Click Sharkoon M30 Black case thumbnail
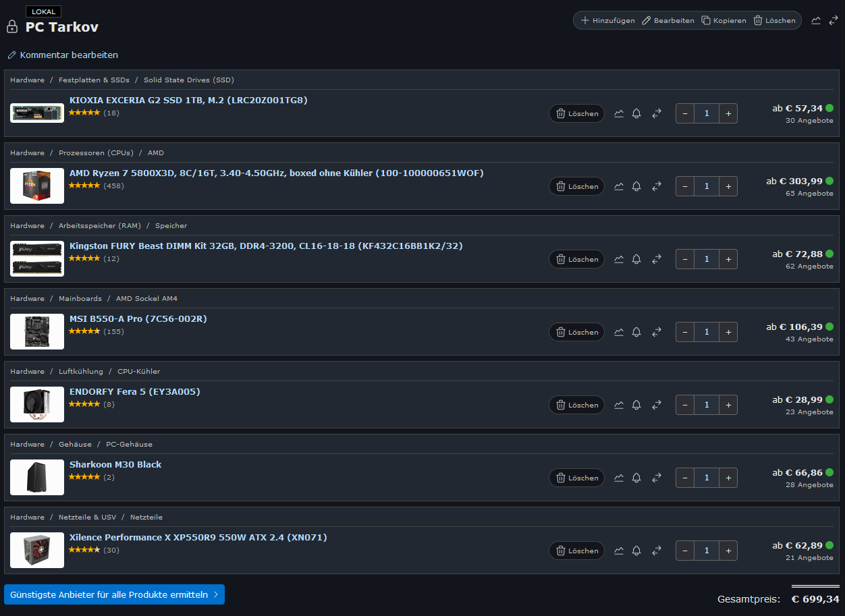 tap(37, 478)
